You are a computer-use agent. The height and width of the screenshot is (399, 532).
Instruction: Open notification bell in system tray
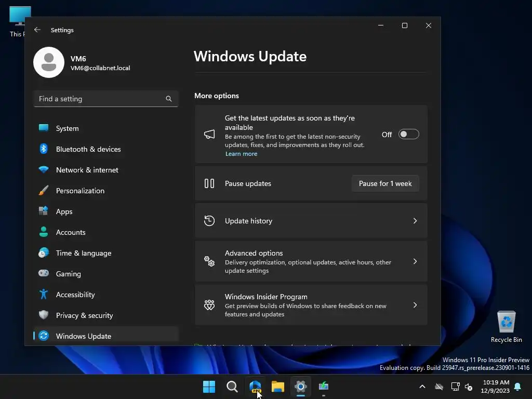click(x=518, y=387)
